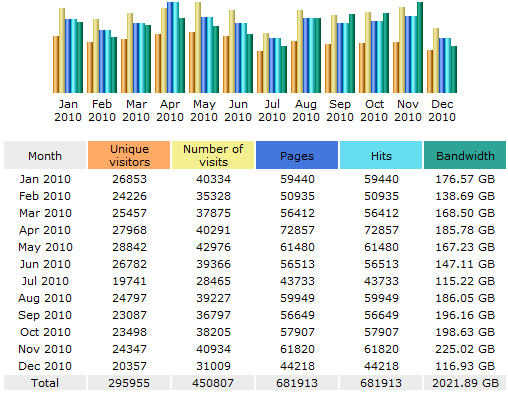Image resolution: width=508 pixels, height=393 pixels.
Task: Select the cyan Hits column header
Action: 381,155
